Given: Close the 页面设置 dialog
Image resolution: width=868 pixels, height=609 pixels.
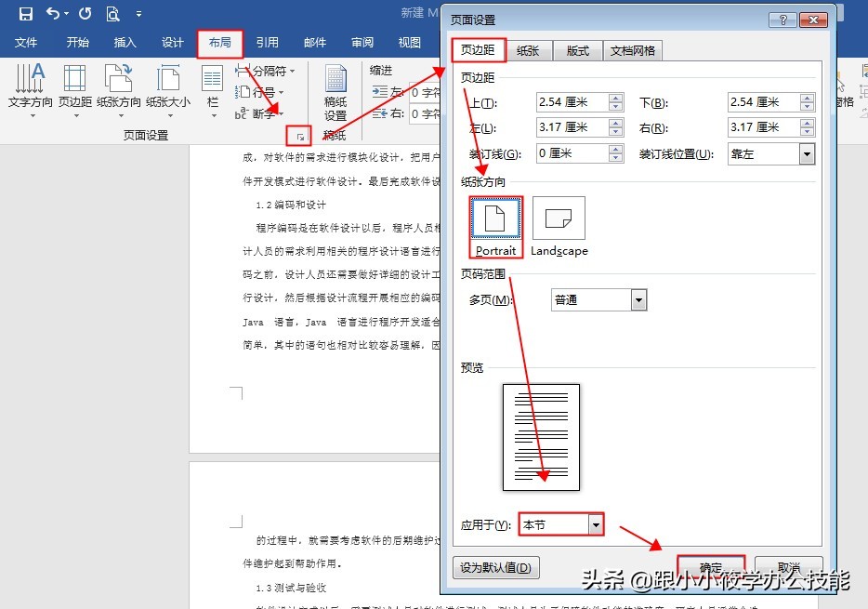Looking at the screenshot, I should tap(813, 20).
